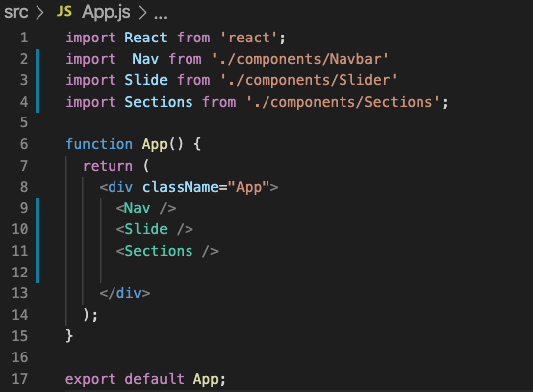Click the JS file type icon in the breadcrumb

coord(64,12)
